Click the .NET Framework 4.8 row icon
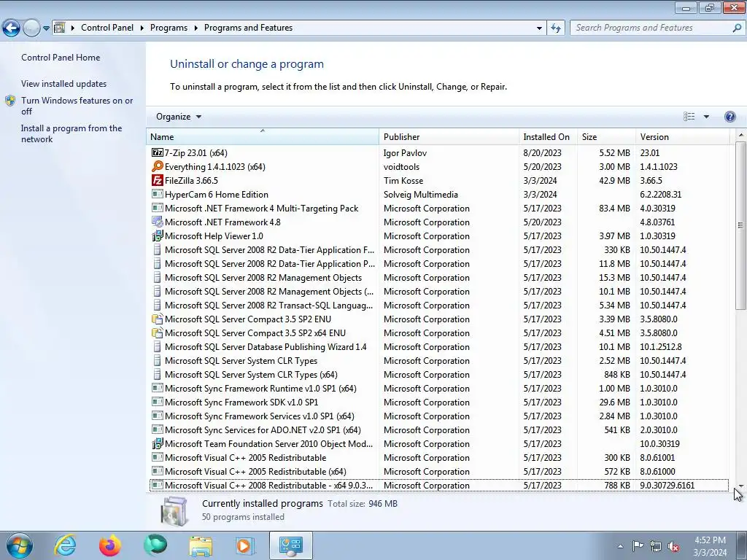 point(158,222)
